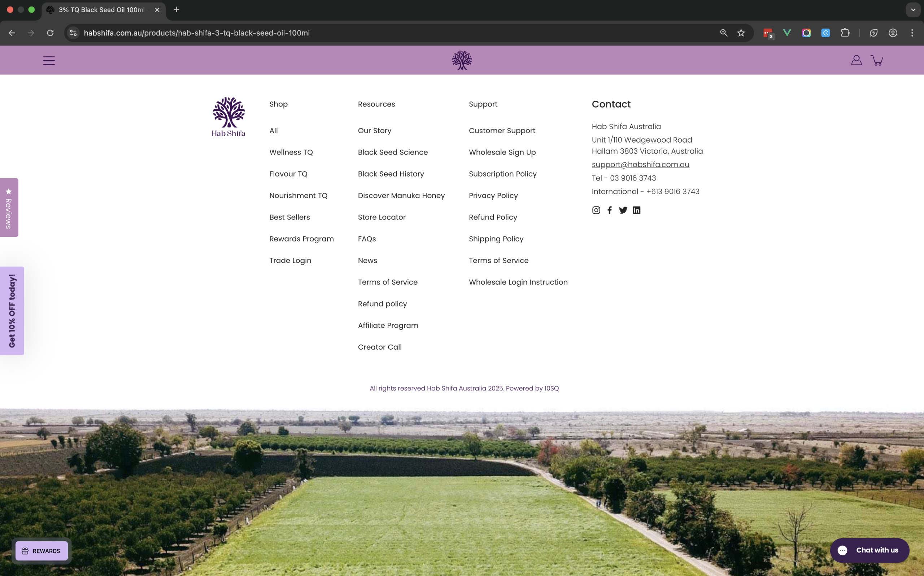Screen dimensions: 924x576
Task: Start a chat with Chat with us
Action: pyautogui.click(x=869, y=550)
